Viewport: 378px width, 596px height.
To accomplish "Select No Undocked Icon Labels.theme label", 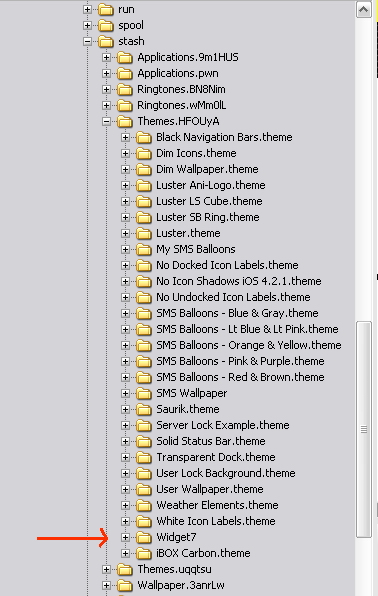I will [x=233, y=297].
